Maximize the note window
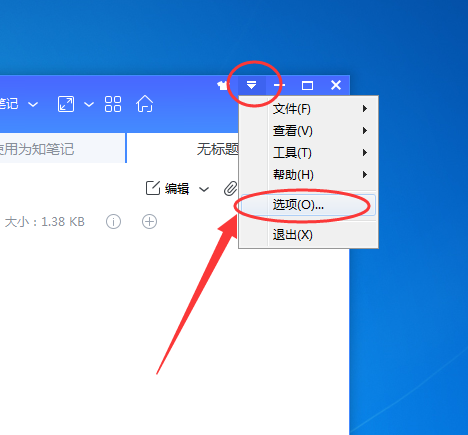This screenshot has height=435, width=468. [307, 85]
